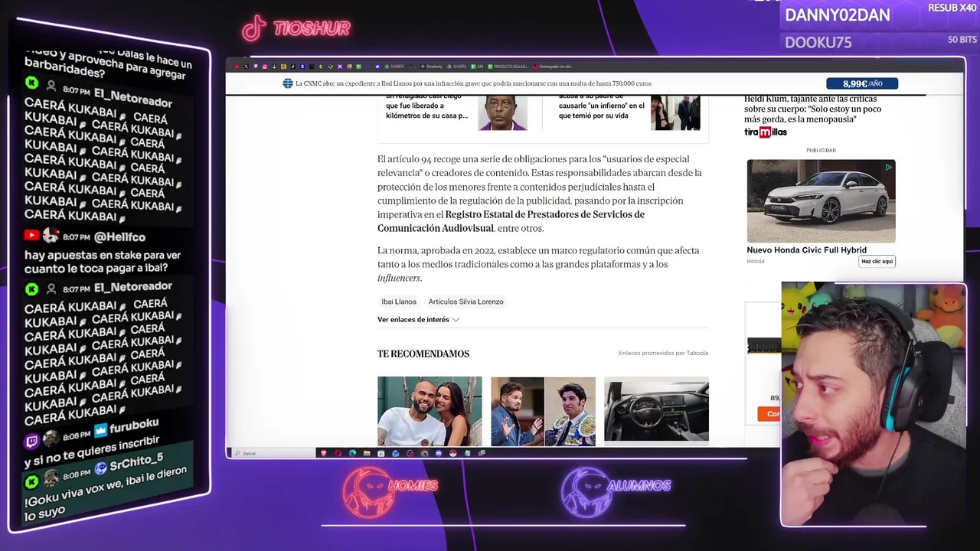Open the Descargador de vid... bookmark
Screen dimensions: 980x551
tap(553, 67)
